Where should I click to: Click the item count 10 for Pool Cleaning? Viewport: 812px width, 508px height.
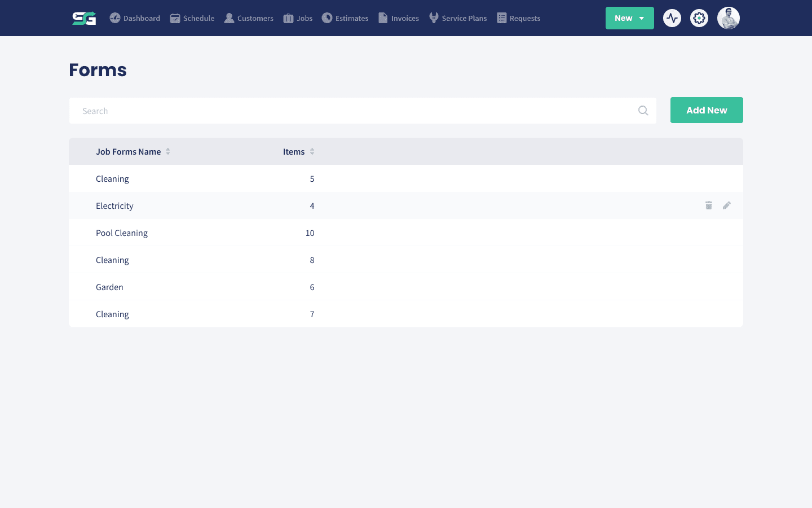(x=310, y=233)
